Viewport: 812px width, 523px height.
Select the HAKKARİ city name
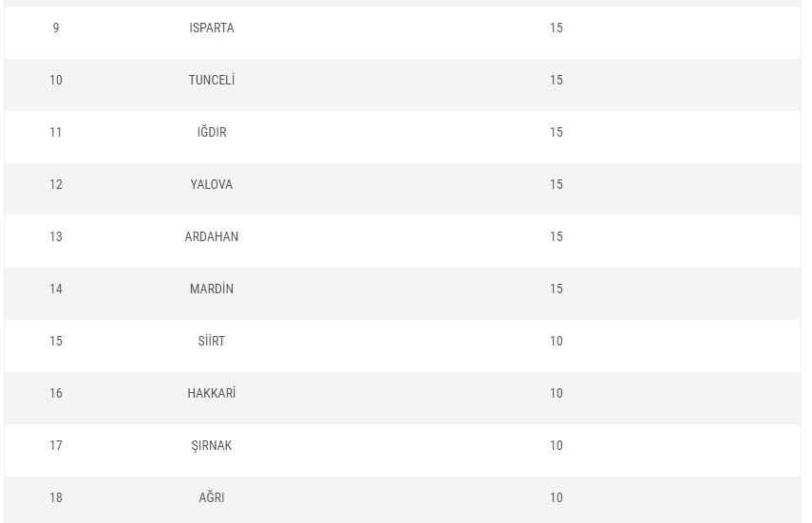point(211,394)
